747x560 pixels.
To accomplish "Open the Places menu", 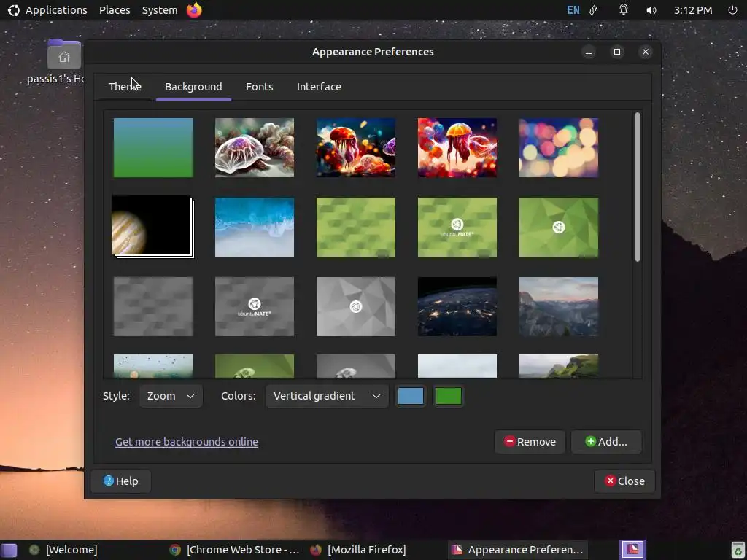I will pyautogui.click(x=115, y=10).
